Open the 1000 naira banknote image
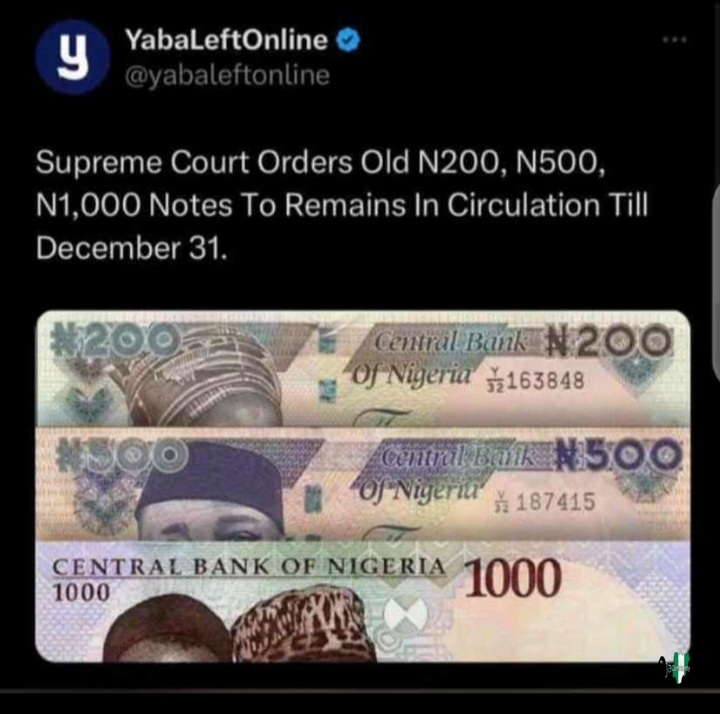This screenshot has height=714, width=720. tap(363, 602)
